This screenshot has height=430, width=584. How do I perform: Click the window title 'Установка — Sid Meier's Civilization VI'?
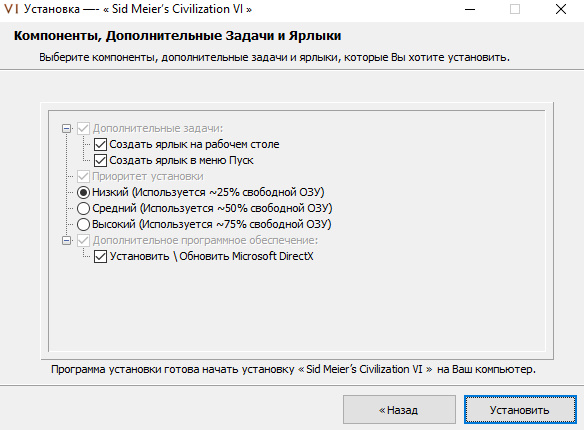138,9
